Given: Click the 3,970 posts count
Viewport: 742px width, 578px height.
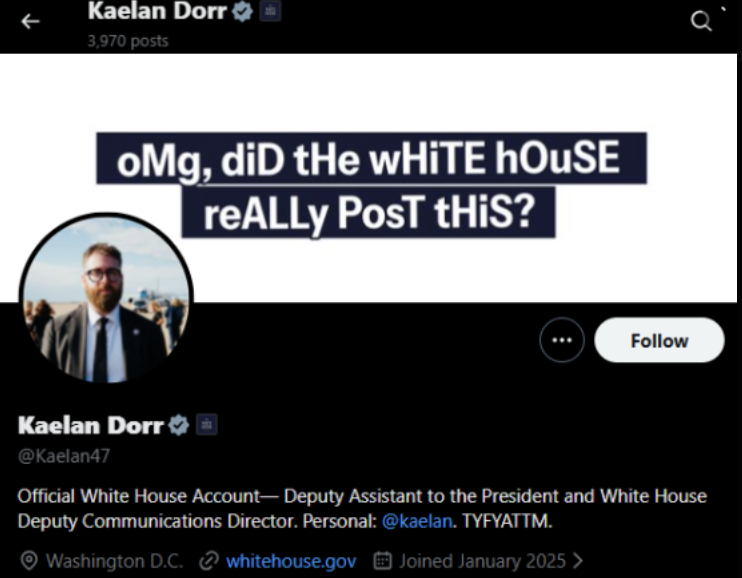Looking at the screenshot, I should pyautogui.click(x=128, y=41).
